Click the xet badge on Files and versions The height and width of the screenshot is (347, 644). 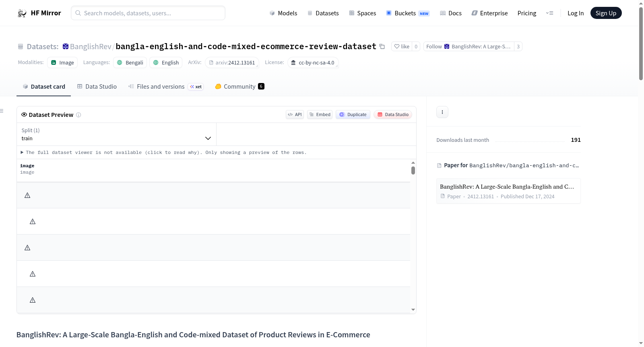pyautogui.click(x=196, y=87)
